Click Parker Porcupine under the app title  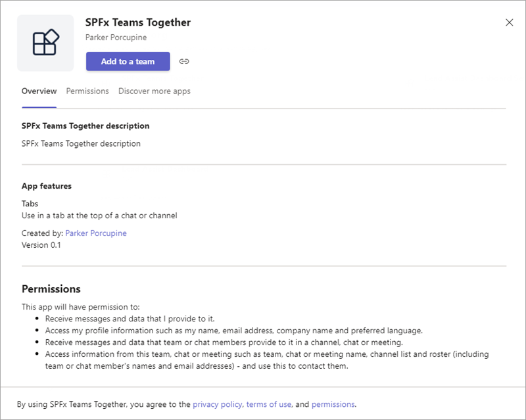pyautogui.click(x=116, y=37)
